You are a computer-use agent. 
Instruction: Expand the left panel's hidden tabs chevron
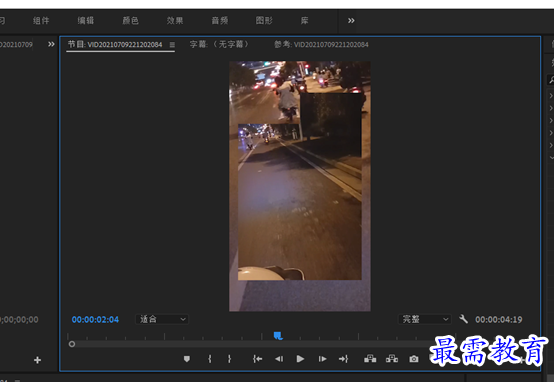51,44
